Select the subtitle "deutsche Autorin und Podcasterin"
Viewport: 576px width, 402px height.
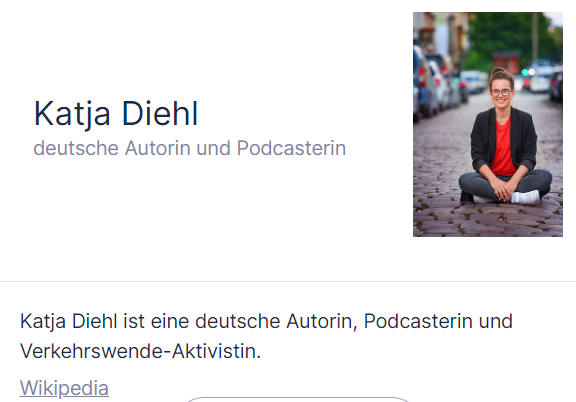click(190, 148)
